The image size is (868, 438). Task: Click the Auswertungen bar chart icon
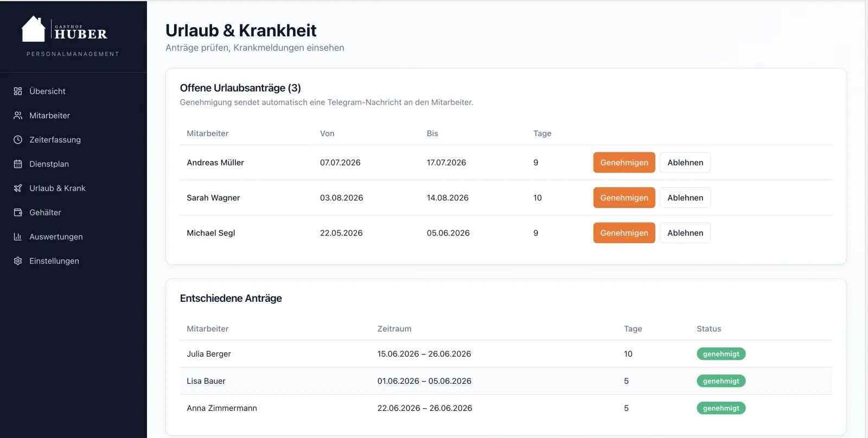tap(18, 237)
